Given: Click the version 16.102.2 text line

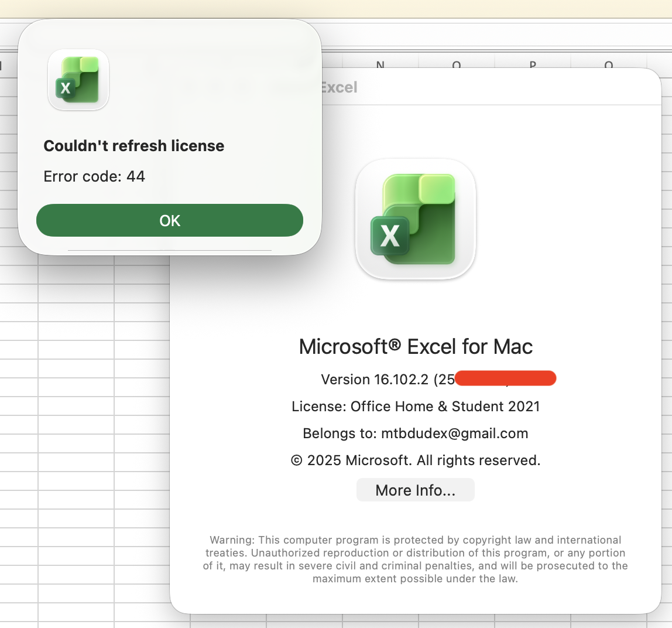Looking at the screenshot, I should tap(386, 379).
